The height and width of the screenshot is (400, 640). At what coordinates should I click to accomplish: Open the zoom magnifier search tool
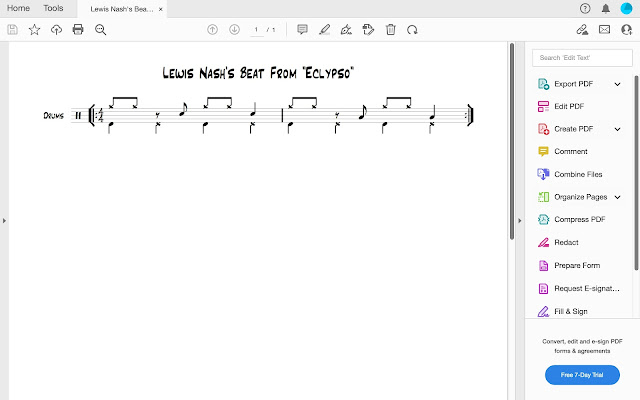[x=100, y=29]
